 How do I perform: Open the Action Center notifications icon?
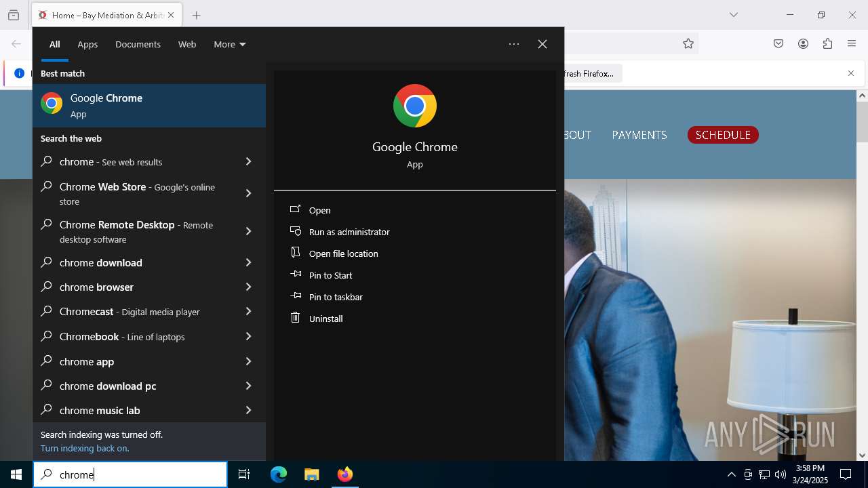click(x=846, y=474)
